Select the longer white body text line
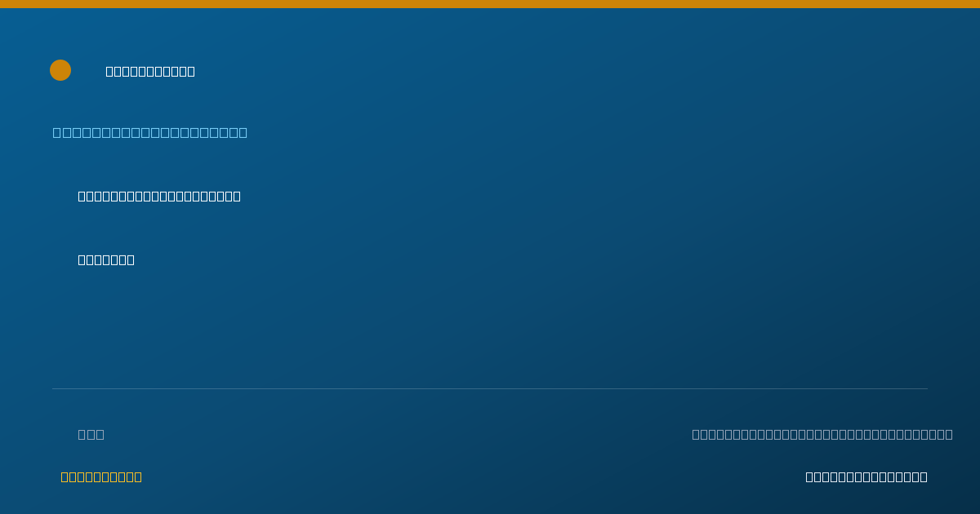 pos(159,196)
